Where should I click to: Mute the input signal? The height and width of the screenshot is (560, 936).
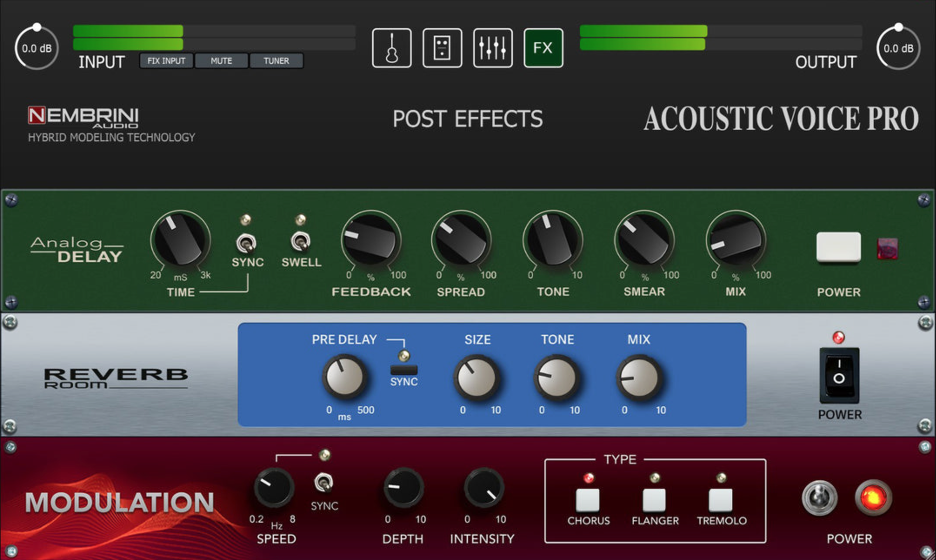click(x=221, y=61)
